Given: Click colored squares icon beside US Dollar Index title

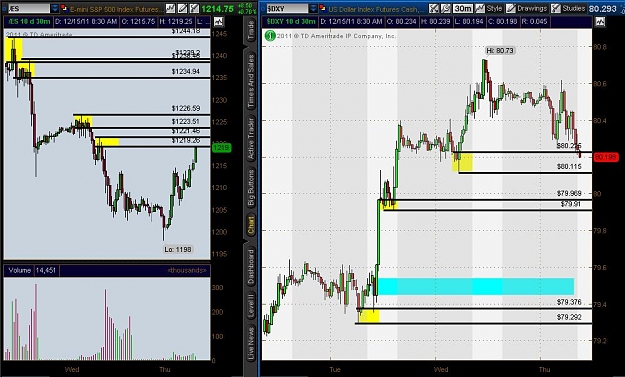Looking at the screenshot, I should (322, 8).
